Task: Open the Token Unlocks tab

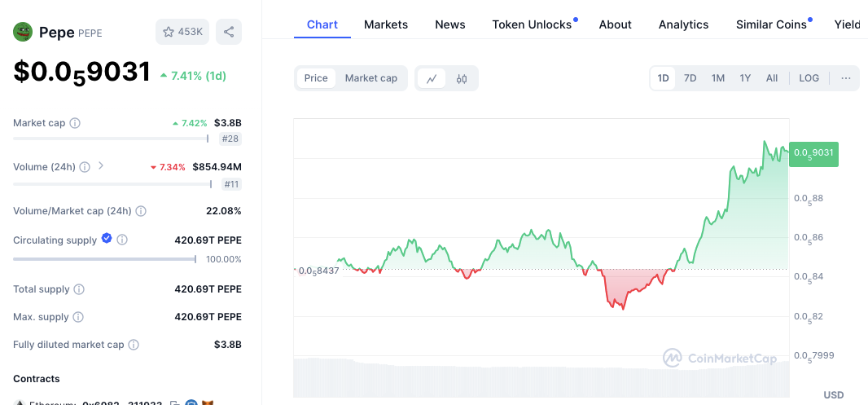Action: point(532,24)
